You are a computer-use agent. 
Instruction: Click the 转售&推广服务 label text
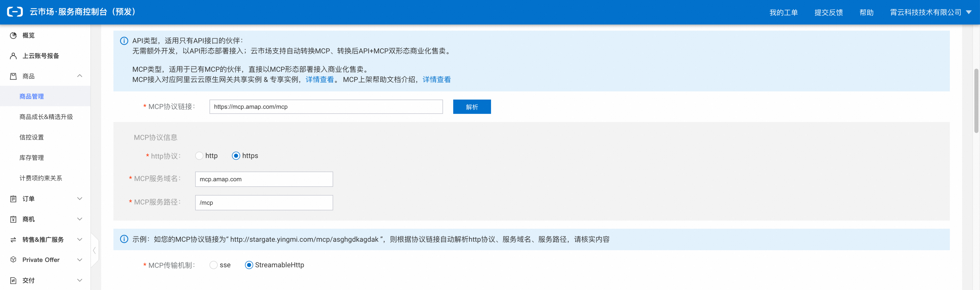[x=43, y=240]
